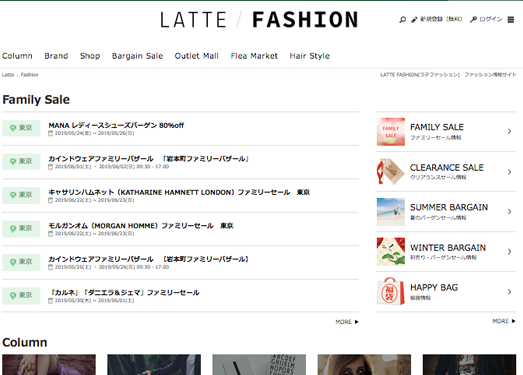
Task: Click the search magnifier icon in header
Action: 403,20
